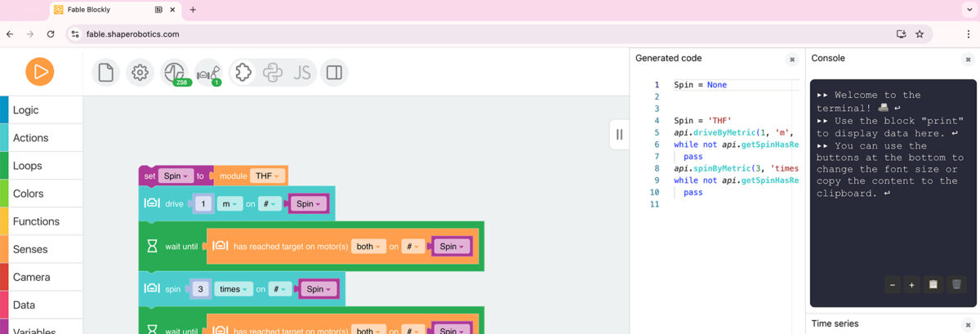
Task: Click the bookmark star icon
Action: click(x=920, y=34)
